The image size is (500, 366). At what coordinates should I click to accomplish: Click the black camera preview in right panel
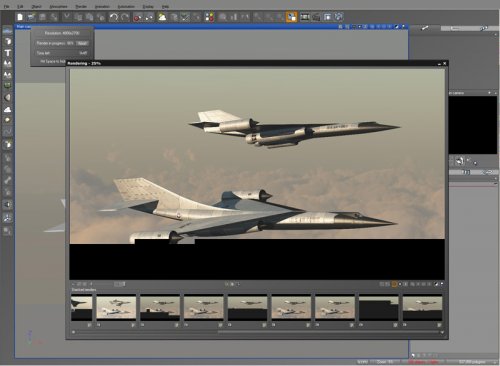pyautogui.click(x=473, y=125)
